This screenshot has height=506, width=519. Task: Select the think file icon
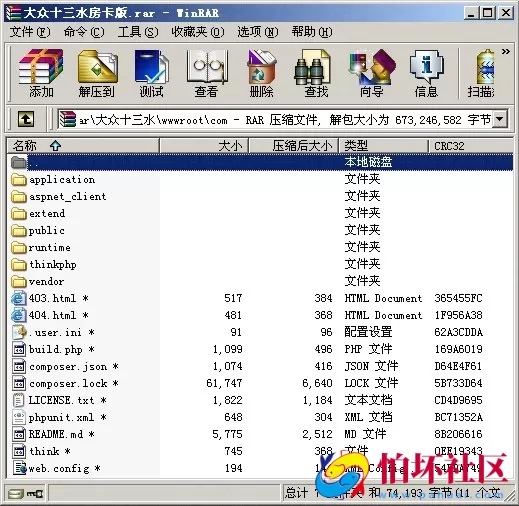[x=19, y=451]
